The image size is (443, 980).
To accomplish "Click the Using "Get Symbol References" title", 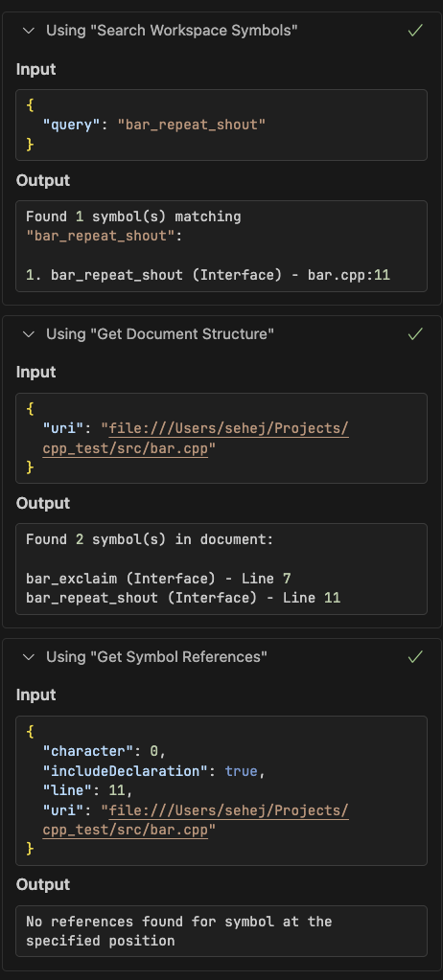I will click(156, 657).
